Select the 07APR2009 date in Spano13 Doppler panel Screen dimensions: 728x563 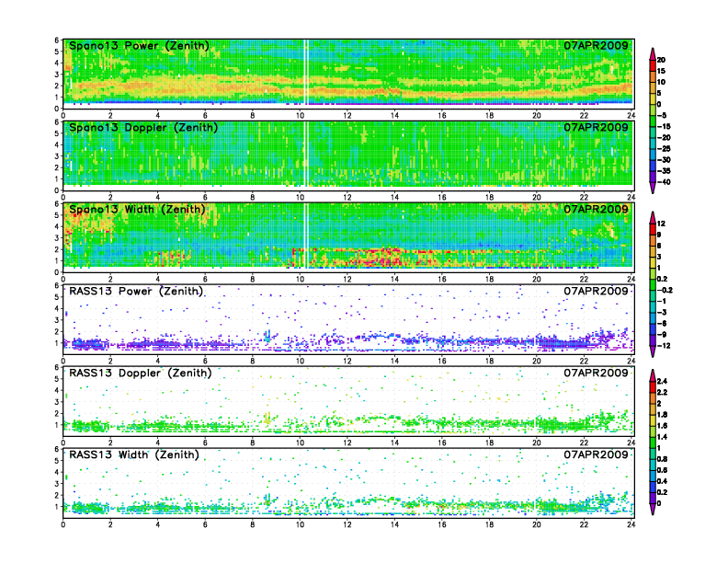tap(596, 127)
